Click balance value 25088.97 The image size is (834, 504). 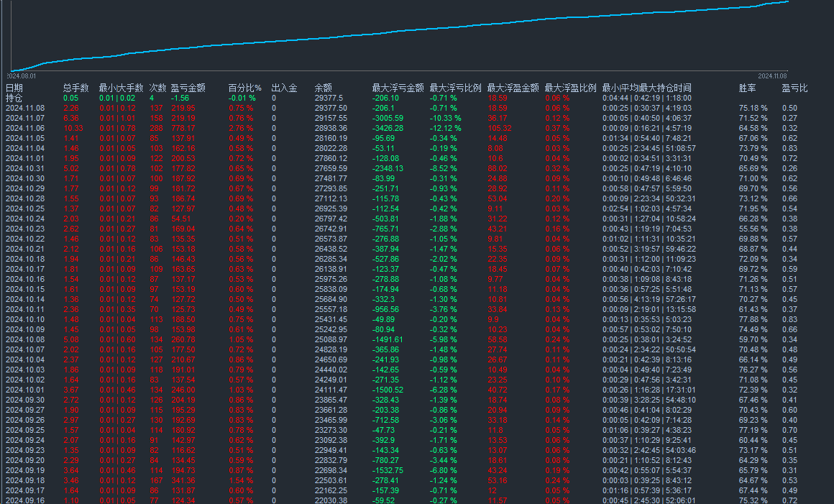pyautogui.click(x=331, y=339)
